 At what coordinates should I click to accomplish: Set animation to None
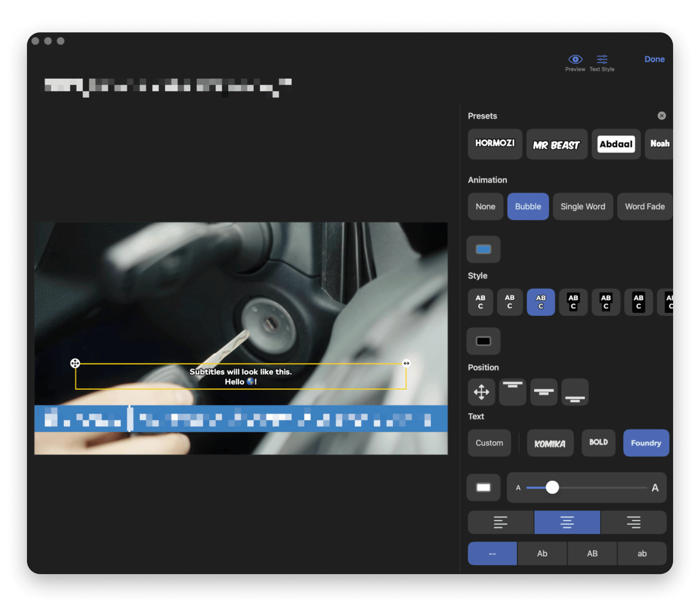(485, 207)
